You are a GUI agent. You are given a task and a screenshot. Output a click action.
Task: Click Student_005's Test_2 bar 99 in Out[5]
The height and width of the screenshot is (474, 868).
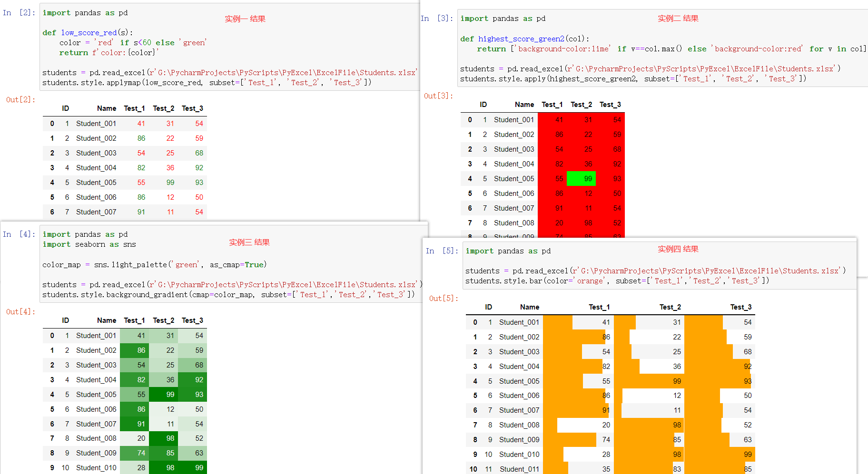point(649,381)
